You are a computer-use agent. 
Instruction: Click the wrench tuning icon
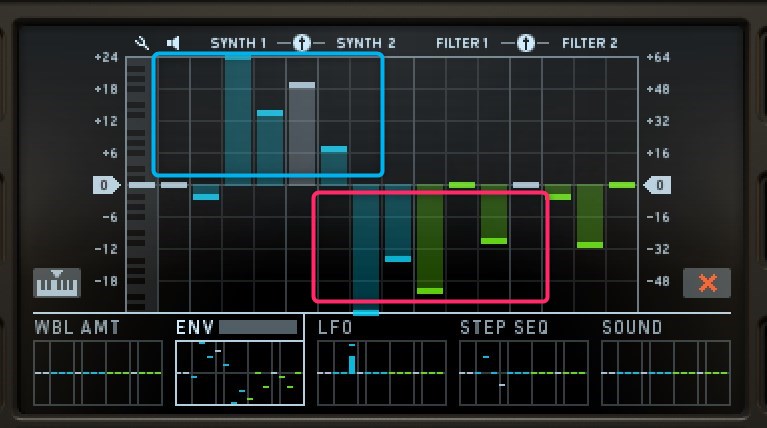[143, 43]
